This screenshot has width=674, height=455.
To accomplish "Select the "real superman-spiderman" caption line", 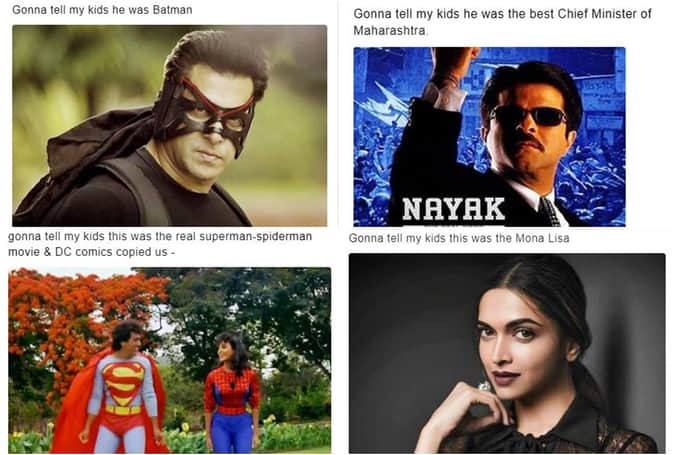I will click(160, 236).
